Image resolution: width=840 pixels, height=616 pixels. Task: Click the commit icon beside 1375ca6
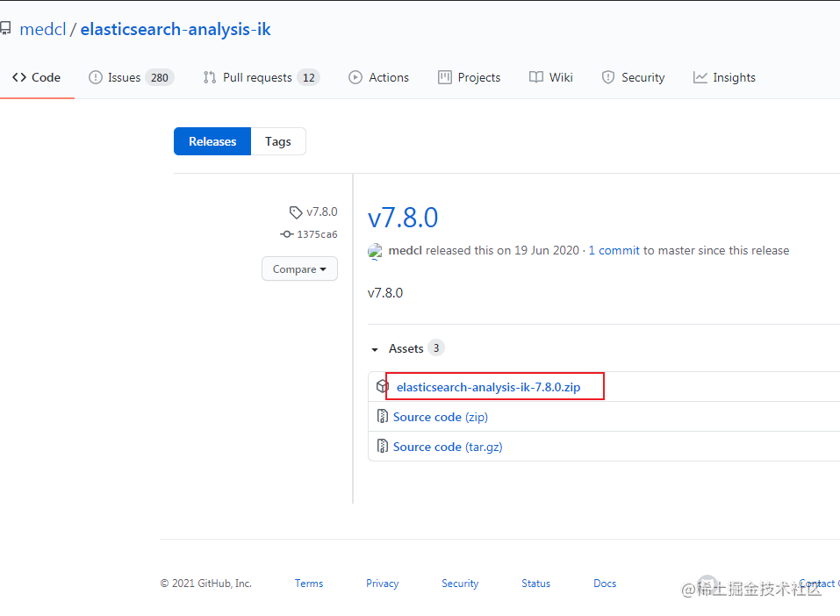click(x=287, y=234)
